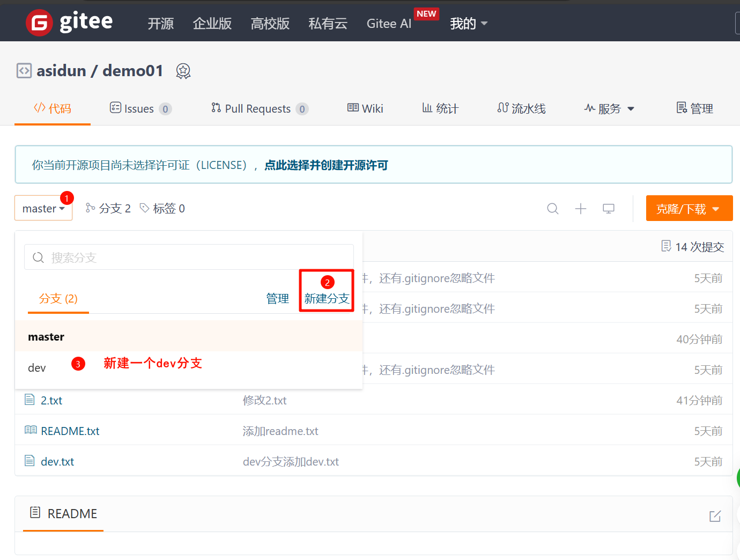The image size is (740, 560).
Task: Open the dev.txt file
Action: pyautogui.click(x=57, y=461)
